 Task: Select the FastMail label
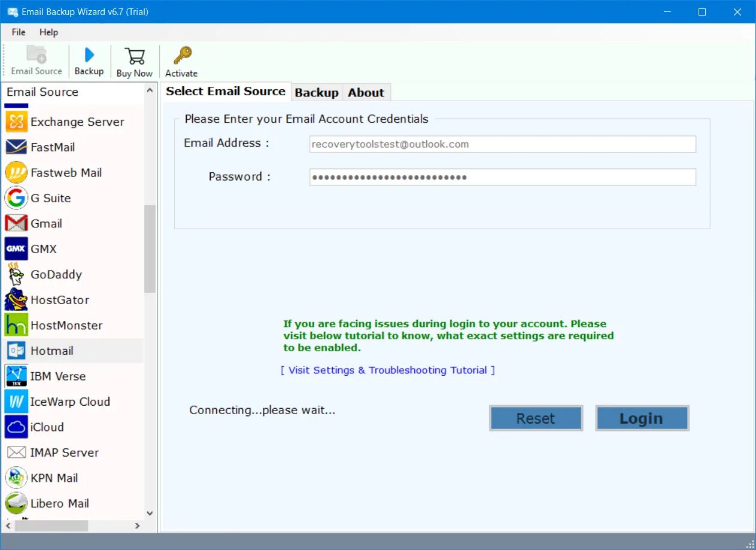[53, 147]
